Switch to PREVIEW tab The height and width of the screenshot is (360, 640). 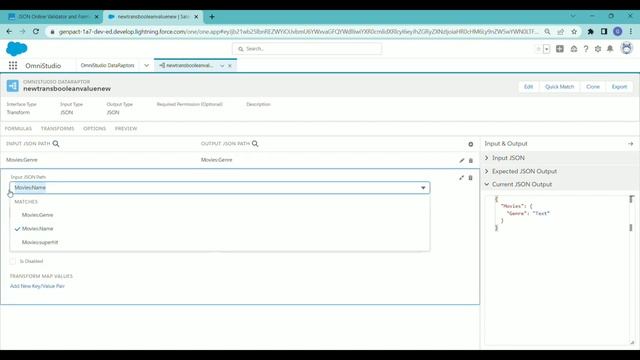[126, 129]
